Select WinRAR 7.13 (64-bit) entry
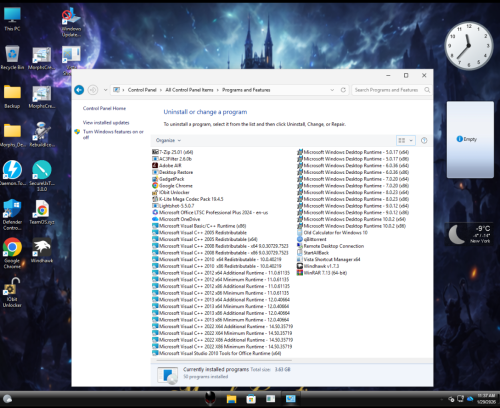500x408 pixels. click(322, 273)
